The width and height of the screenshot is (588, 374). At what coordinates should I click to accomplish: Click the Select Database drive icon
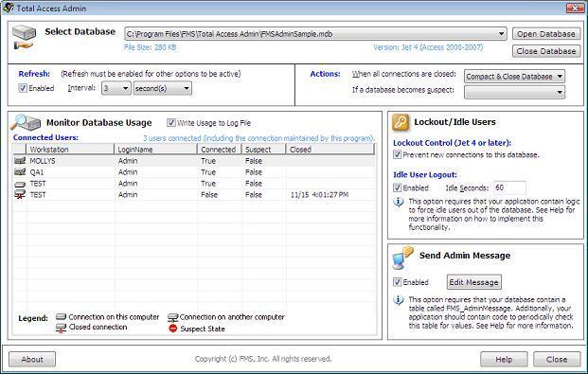(24, 38)
